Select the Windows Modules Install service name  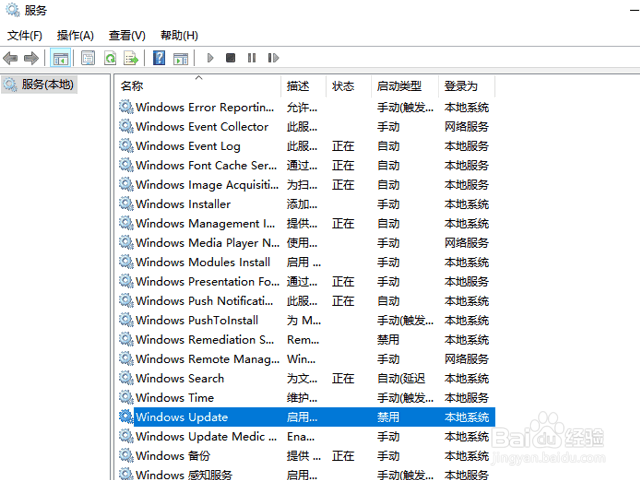[203, 262]
